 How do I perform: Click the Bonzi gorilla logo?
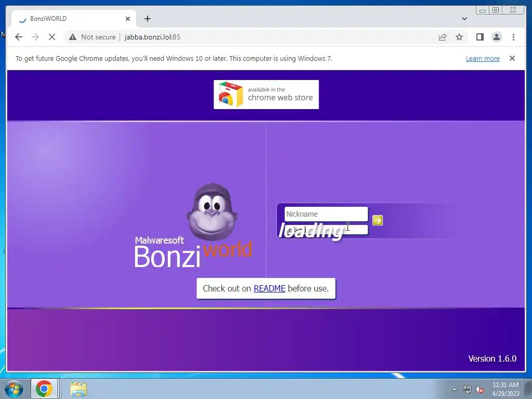[212, 212]
